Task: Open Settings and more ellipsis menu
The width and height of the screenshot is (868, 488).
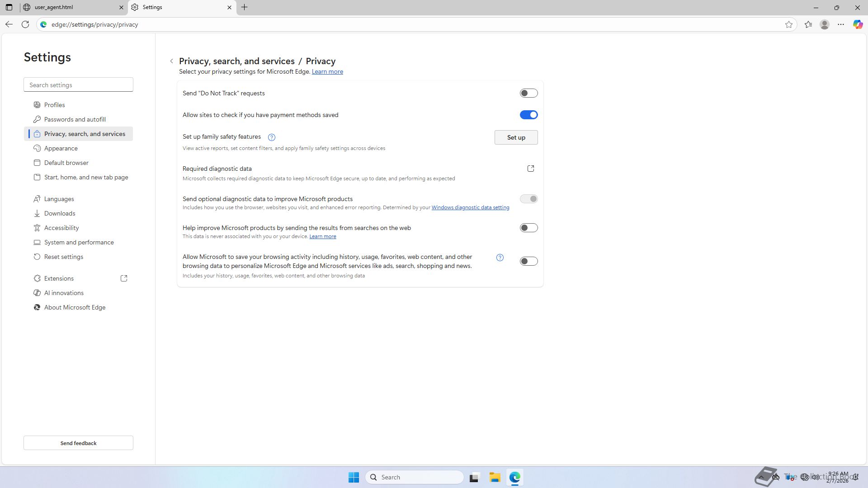Action: [x=841, y=24]
